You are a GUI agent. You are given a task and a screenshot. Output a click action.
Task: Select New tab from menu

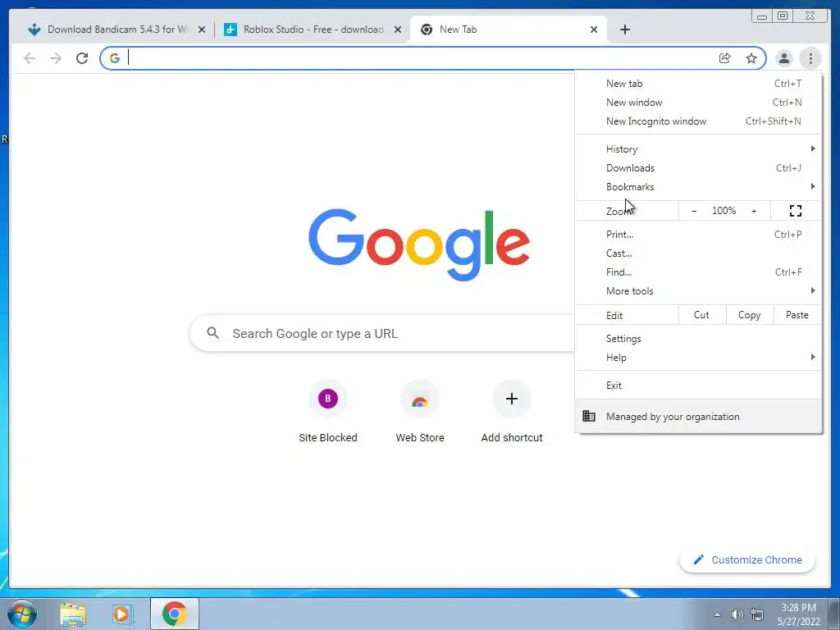point(699,84)
